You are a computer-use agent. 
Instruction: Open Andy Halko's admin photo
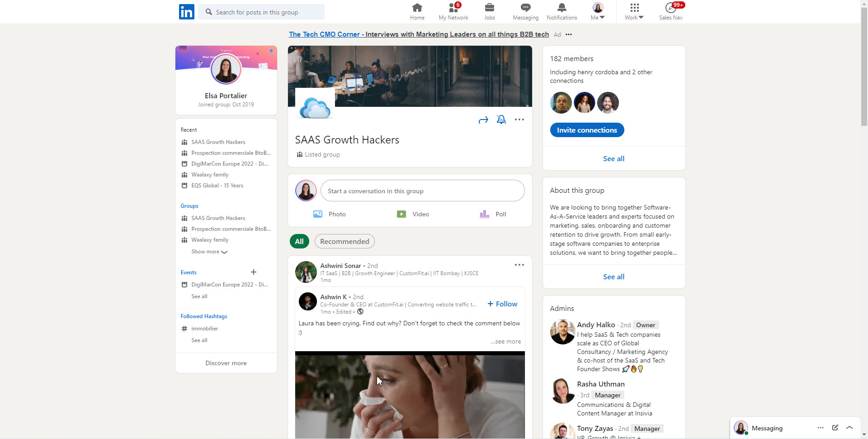(562, 332)
